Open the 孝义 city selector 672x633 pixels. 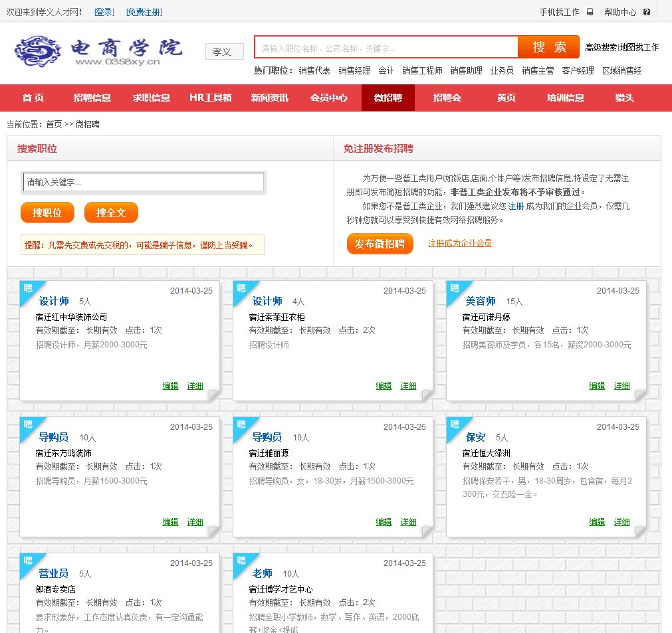pyautogui.click(x=224, y=52)
